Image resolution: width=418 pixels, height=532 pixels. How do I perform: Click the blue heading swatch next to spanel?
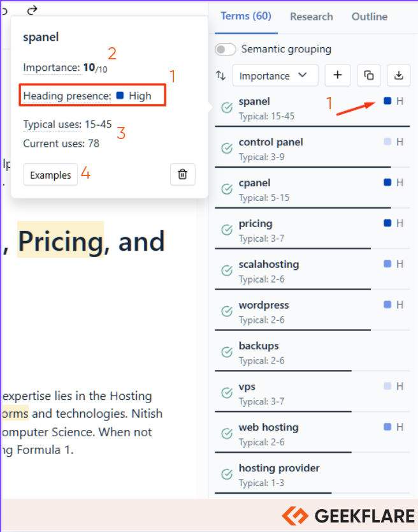(387, 101)
